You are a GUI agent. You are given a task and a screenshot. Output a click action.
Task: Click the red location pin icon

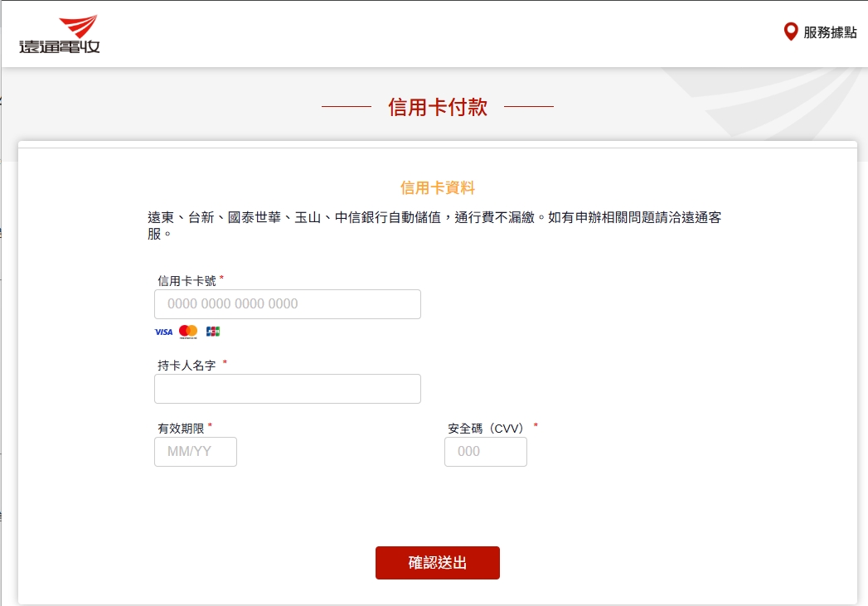[791, 32]
